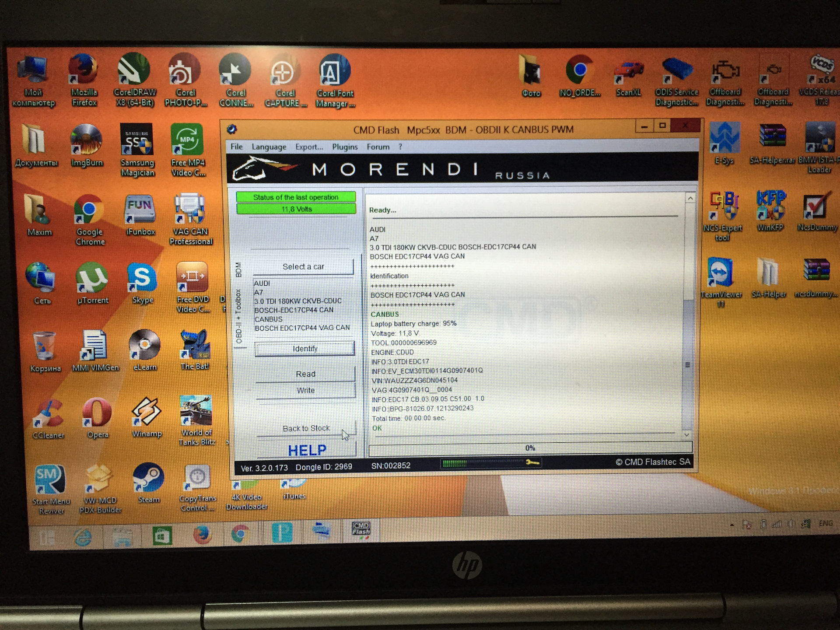Open Forum menu in CMD Flash
840x630 pixels.
(x=378, y=147)
